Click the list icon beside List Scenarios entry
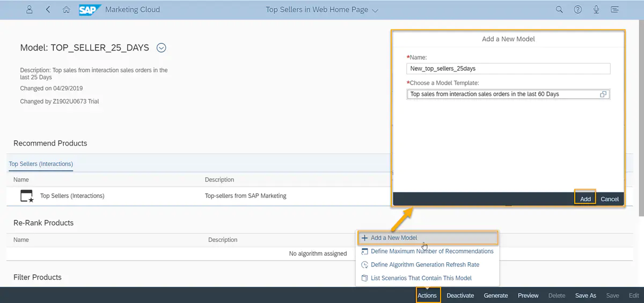644x303 pixels. pos(365,278)
